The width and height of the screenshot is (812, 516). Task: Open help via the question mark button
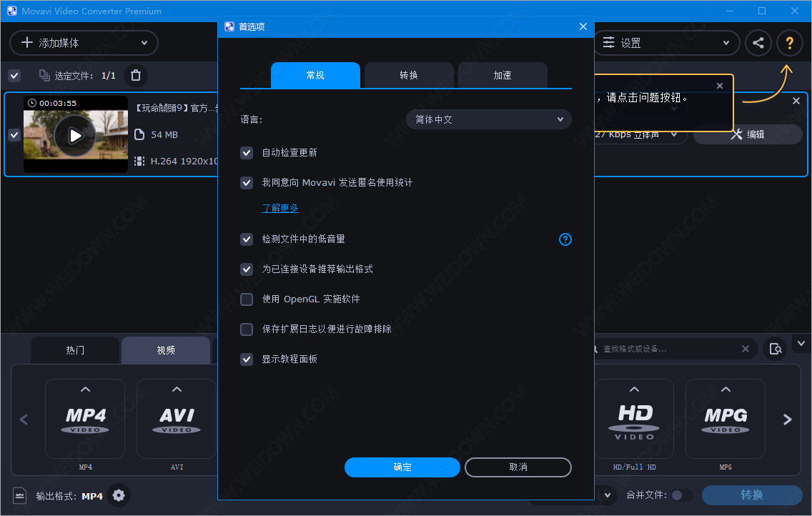click(x=789, y=43)
